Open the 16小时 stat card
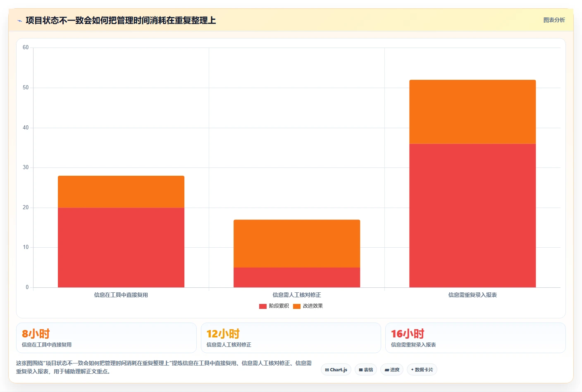Image resolution: width=582 pixels, height=392 pixels. coord(475,338)
